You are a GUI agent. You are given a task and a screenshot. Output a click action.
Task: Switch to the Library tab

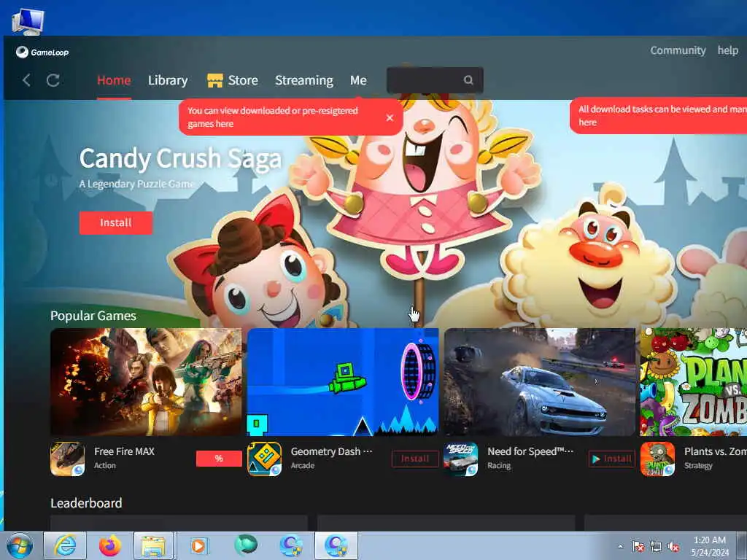168,80
